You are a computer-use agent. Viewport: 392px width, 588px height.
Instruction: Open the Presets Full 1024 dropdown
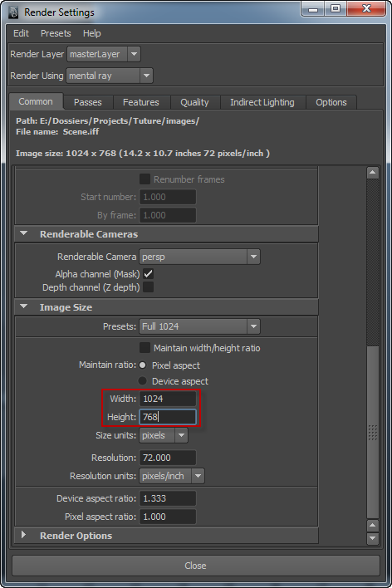tap(199, 326)
